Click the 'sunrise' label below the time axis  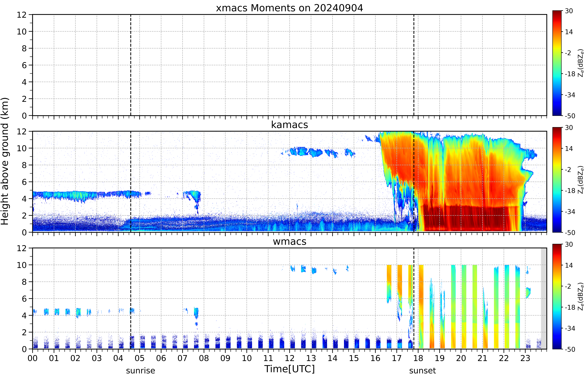pos(141,371)
